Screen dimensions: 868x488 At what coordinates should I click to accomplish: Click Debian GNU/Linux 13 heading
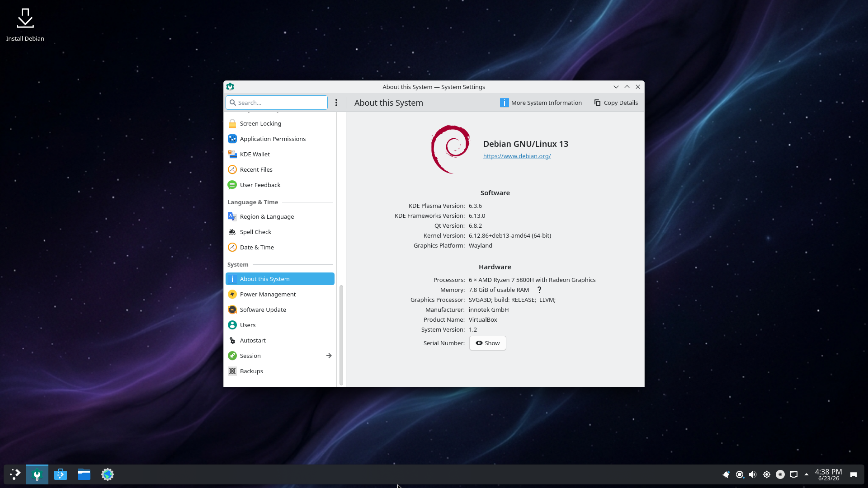tap(526, 144)
